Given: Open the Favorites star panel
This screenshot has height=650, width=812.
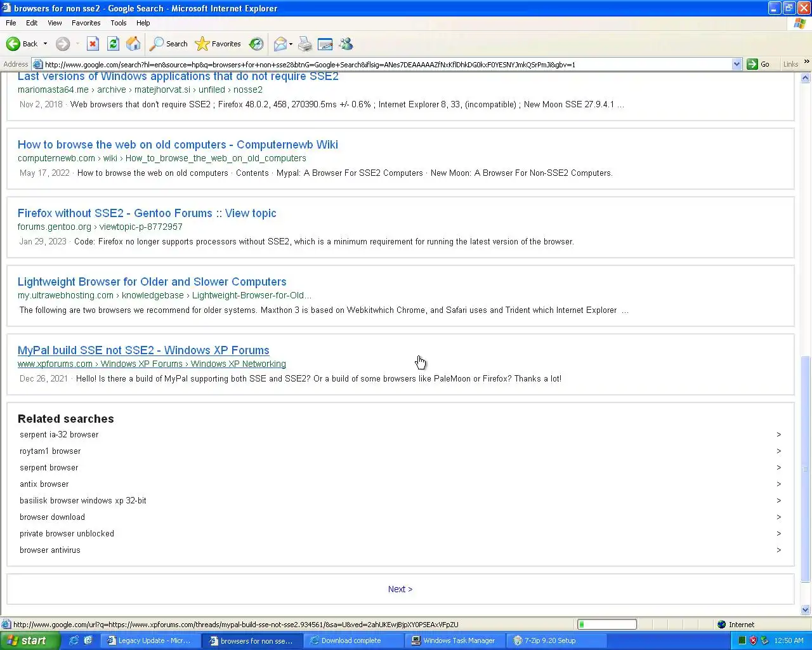Looking at the screenshot, I should 218,44.
